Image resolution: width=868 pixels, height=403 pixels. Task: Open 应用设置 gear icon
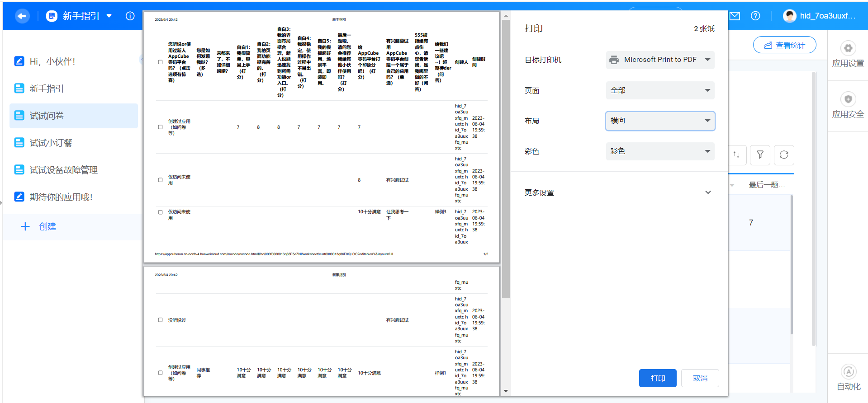pos(848,48)
